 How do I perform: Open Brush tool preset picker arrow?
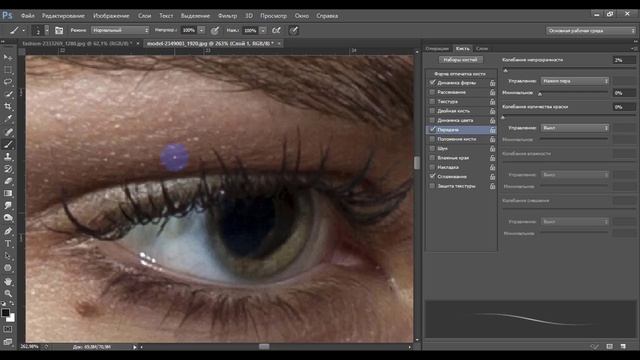[23, 30]
